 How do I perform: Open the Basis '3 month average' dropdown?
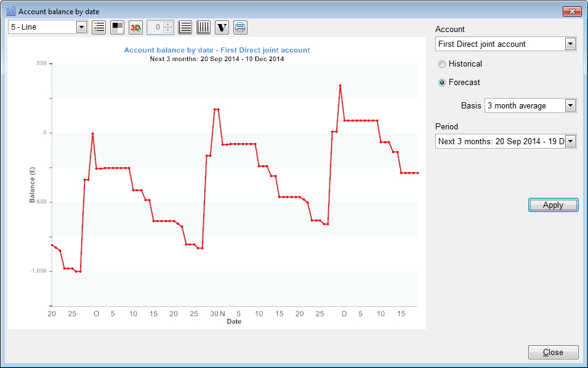(570, 105)
